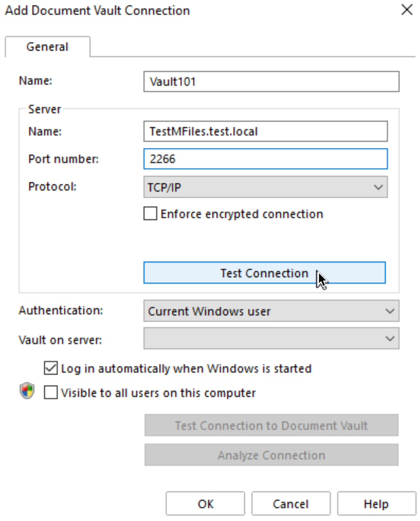Open Help for this dialog

[x=377, y=504]
